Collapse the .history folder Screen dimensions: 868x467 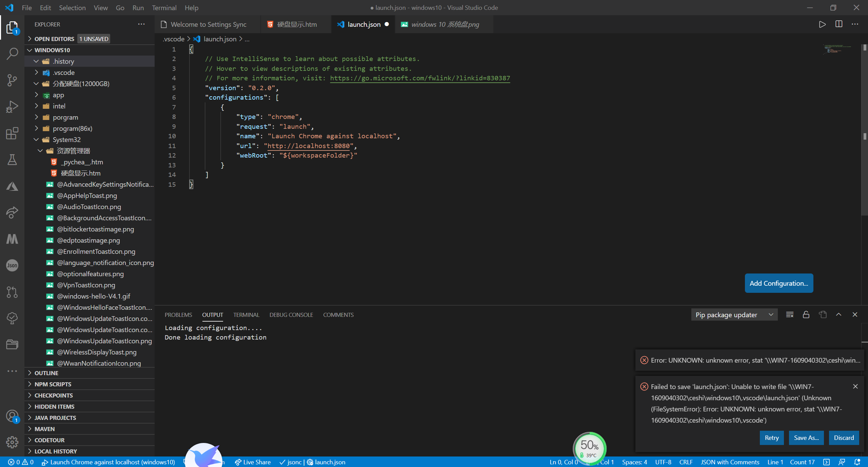click(x=90, y=61)
